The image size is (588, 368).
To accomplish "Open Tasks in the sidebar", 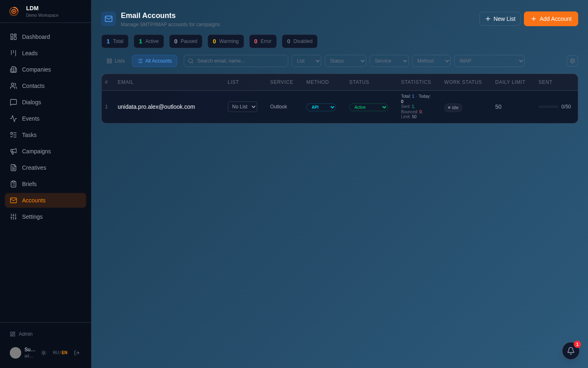I will coord(45,135).
